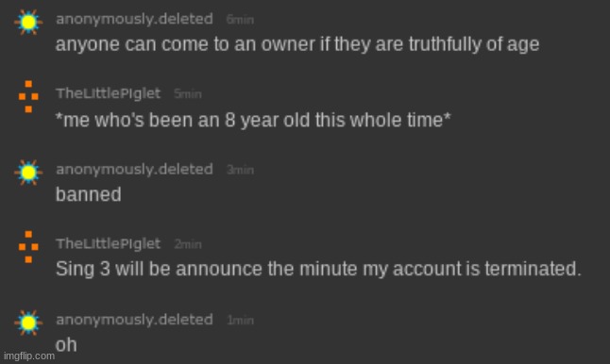Click the message about Sing 3 announcement

318,269
